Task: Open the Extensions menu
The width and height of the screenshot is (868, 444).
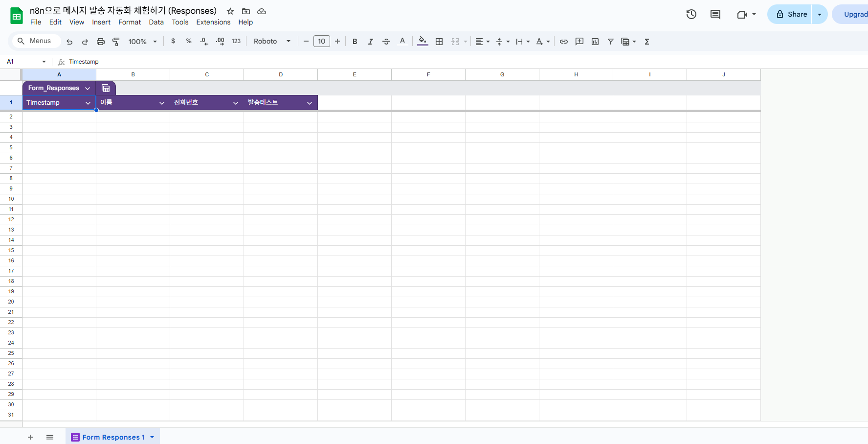Action: [213, 22]
